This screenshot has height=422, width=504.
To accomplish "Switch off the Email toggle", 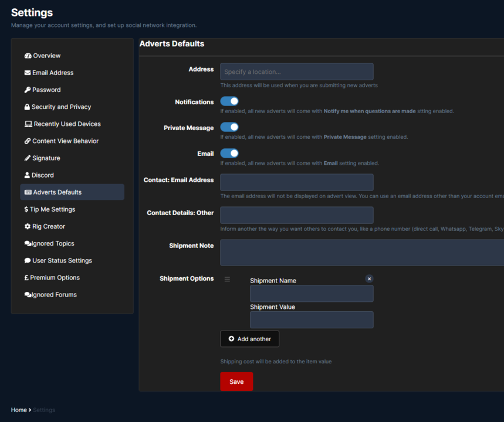I will tap(229, 153).
